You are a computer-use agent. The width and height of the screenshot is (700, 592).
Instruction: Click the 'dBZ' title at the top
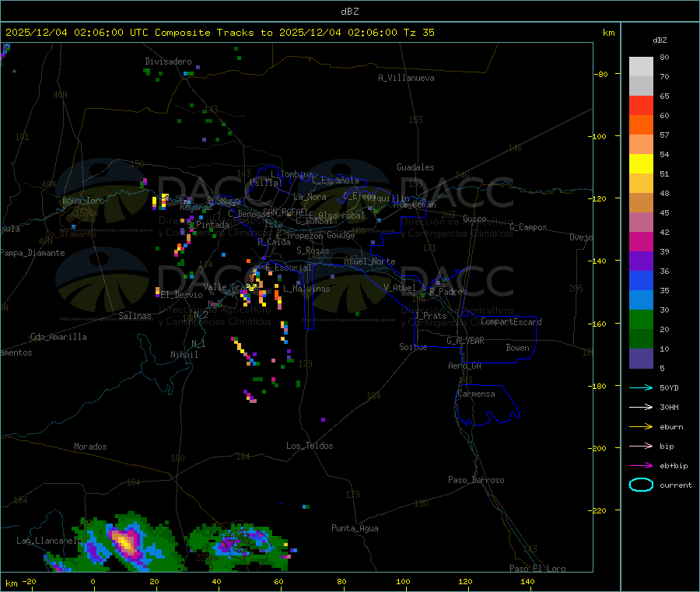tap(349, 12)
